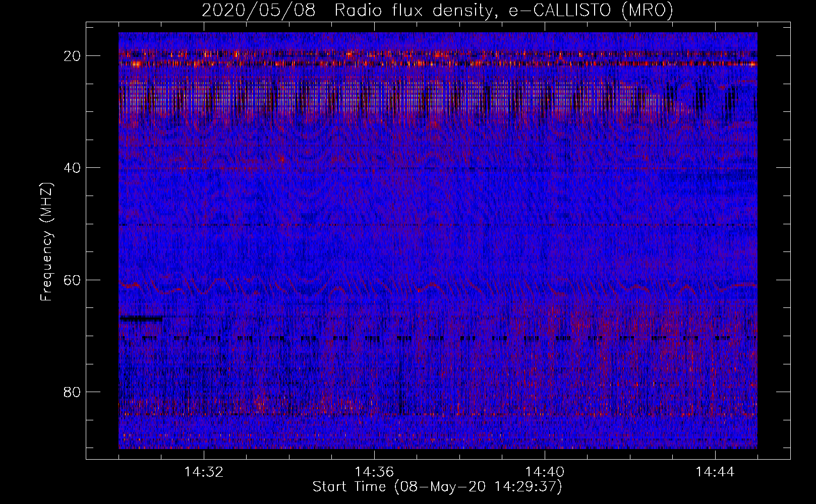Image resolution: width=816 pixels, height=504 pixels.
Task: Select the 40 MHz frequency tick label
Action: pos(73,168)
